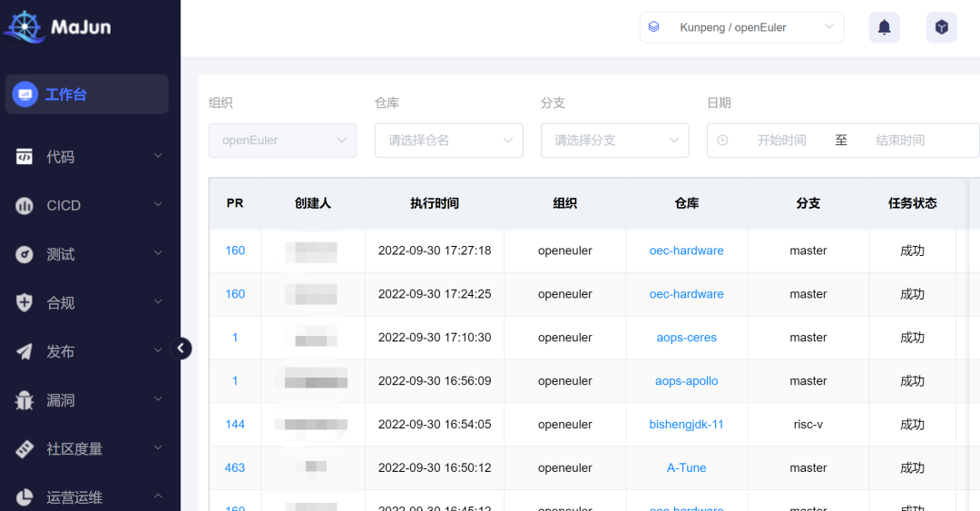Open PR 160 executed at 17:24:25
980x511 pixels.
click(x=235, y=294)
